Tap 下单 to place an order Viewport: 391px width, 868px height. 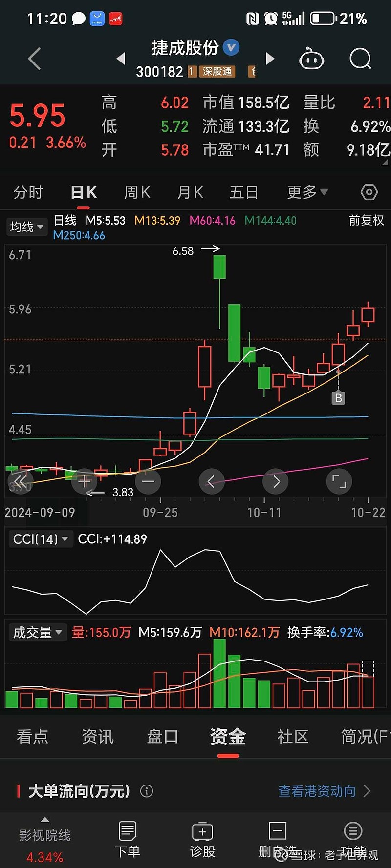(127, 840)
